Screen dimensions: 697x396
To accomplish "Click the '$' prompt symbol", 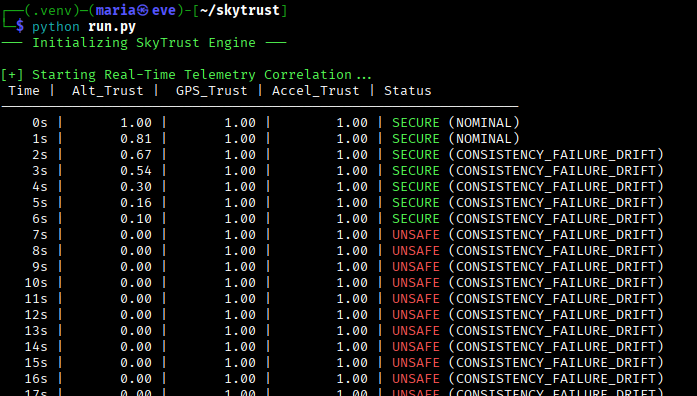I will (x=20, y=26).
